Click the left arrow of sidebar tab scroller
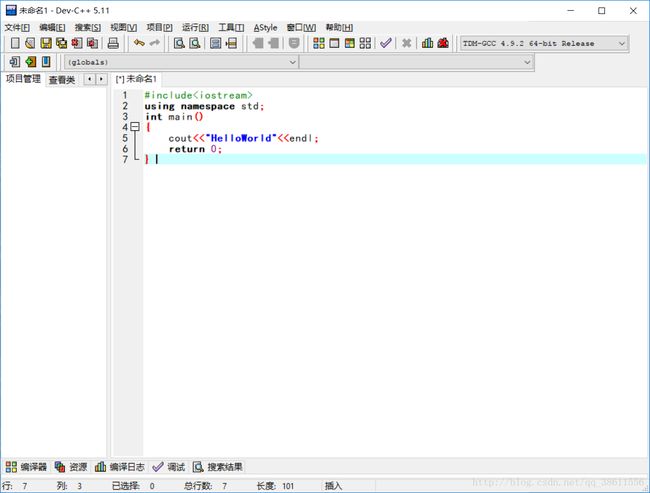650x493 pixels. [x=90, y=79]
